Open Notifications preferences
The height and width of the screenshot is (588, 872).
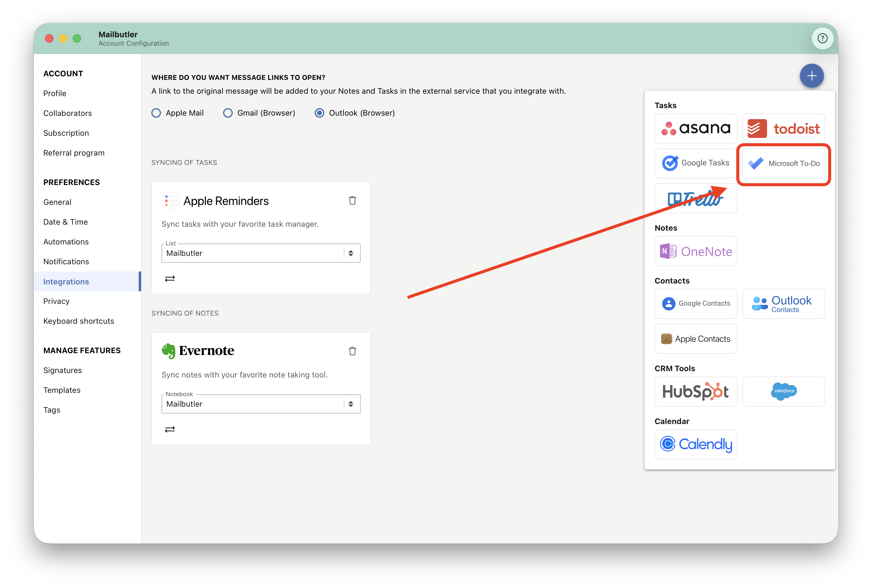[x=66, y=261]
